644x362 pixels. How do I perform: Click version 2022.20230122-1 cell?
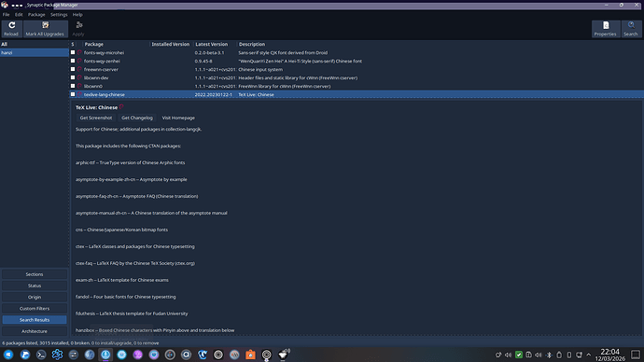(x=214, y=94)
